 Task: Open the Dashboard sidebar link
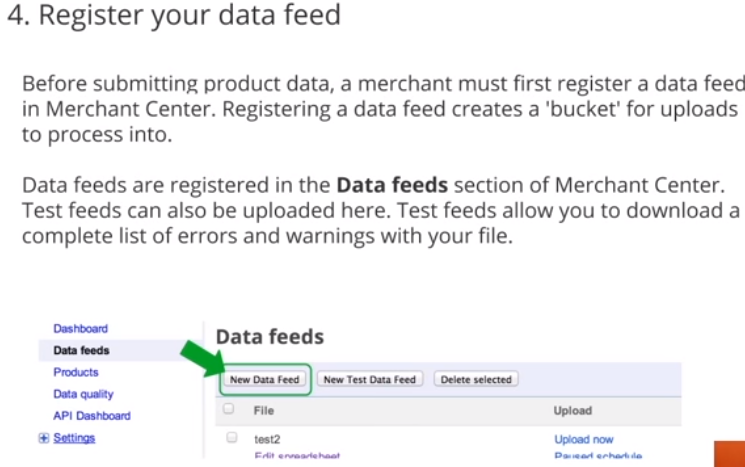[80, 329]
